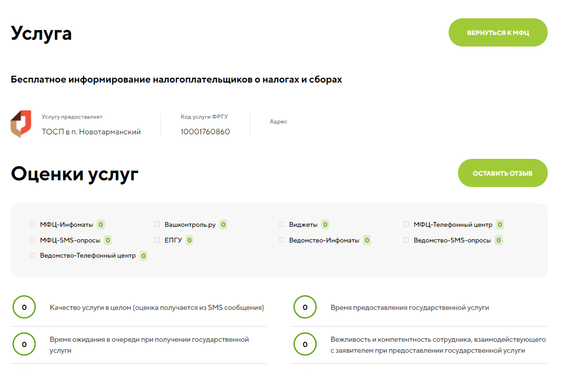The height and width of the screenshot is (370, 588).
Task: Click the МФЦ logo icon
Action: point(21,124)
